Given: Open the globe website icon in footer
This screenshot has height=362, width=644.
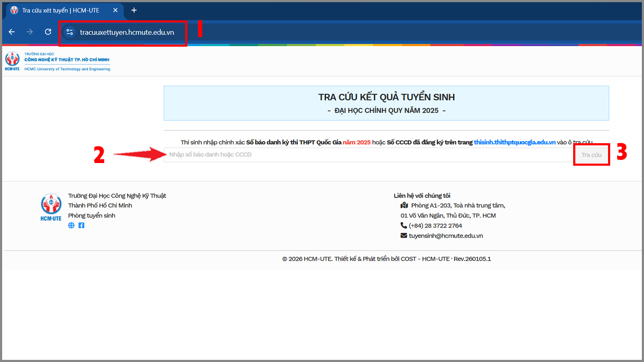Looking at the screenshot, I should 71,225.
